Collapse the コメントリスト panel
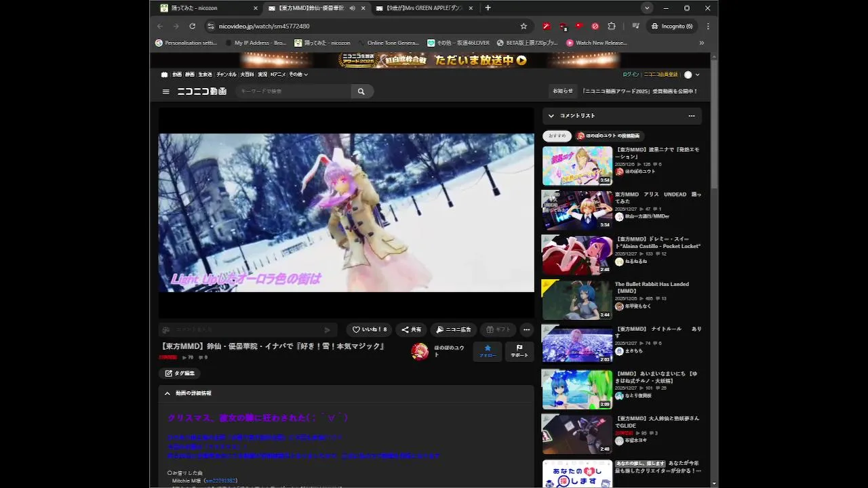 (x=551, y=116)
